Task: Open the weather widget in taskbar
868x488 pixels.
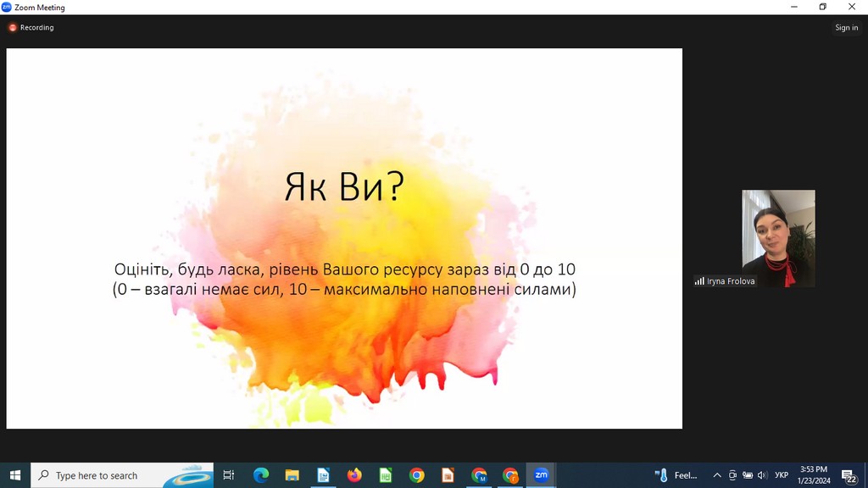Action: coord(677,475)
